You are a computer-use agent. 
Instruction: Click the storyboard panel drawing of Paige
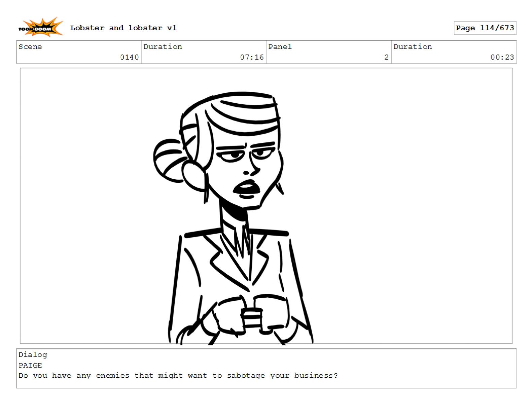[x=266, y=206]
